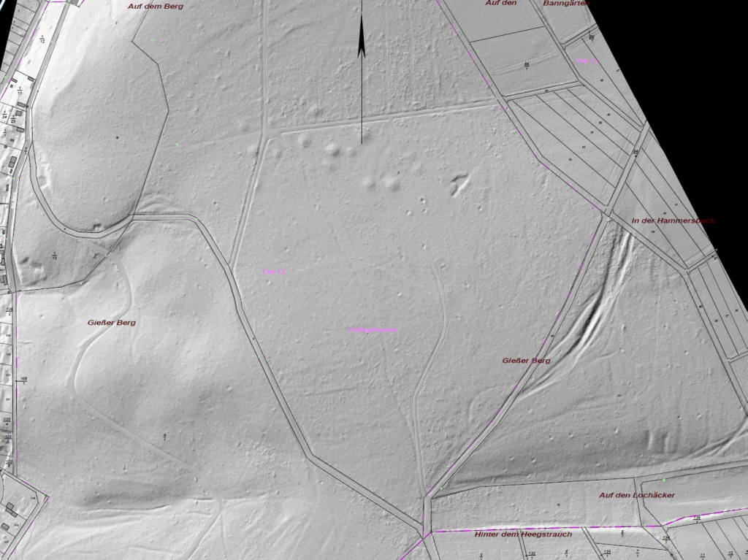This screenshot has width=748, height=560.
Task: Click the crescent-shaped mound east of the barrows
Action: point(459,183)
